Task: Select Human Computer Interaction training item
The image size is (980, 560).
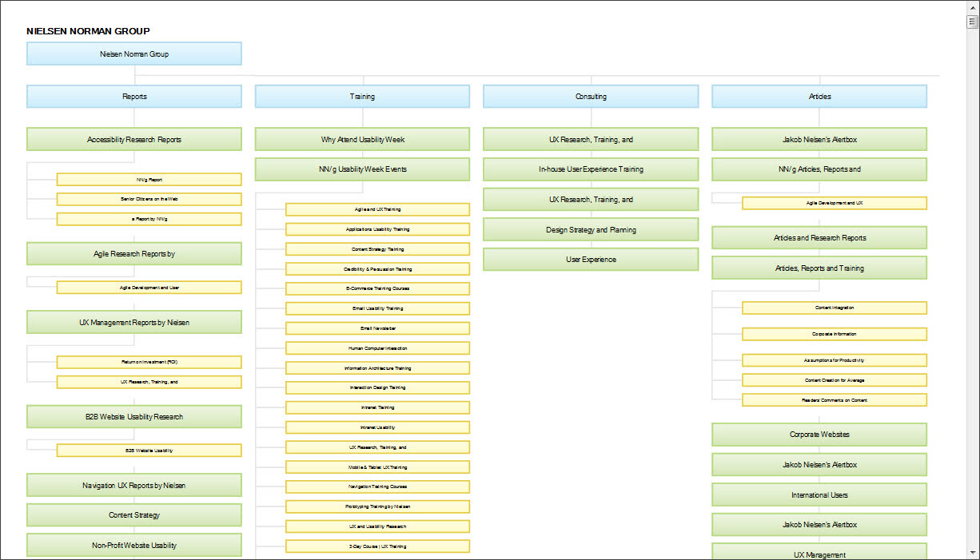Action: coord(377,348)
